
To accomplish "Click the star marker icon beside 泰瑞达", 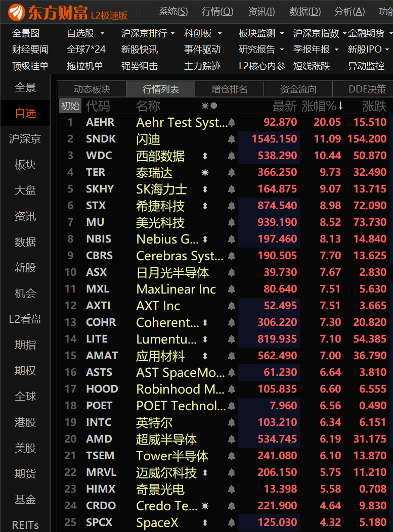I will click(x=205, y=172).
